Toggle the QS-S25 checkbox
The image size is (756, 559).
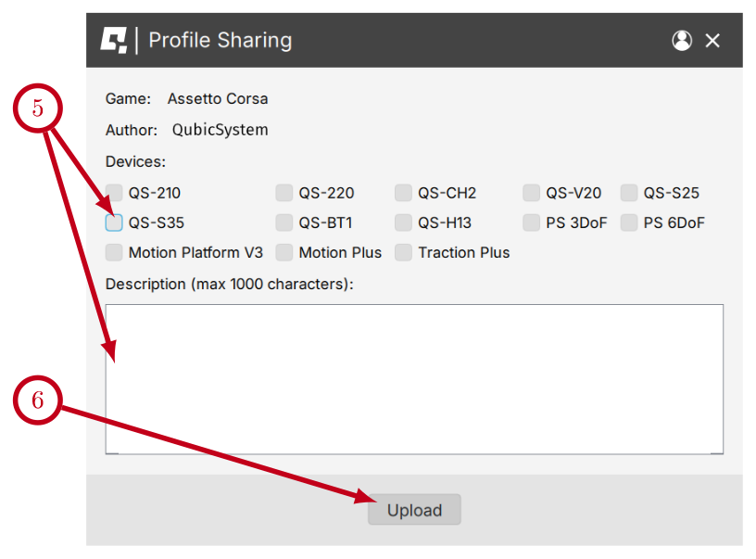(x=629, y=193)
